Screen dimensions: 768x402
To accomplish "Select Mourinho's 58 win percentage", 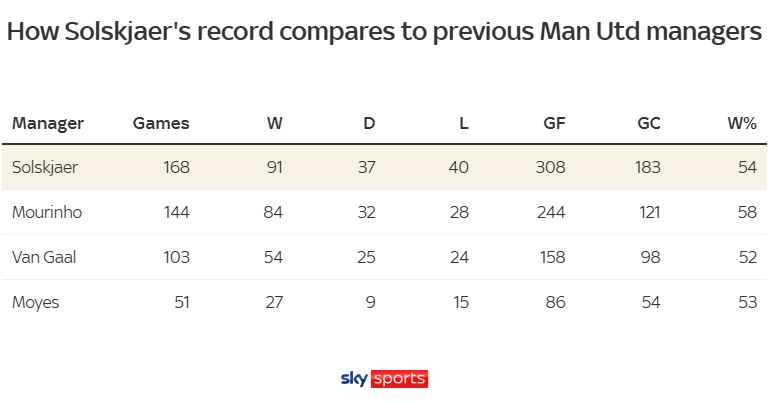I will [x=747, y=212].
